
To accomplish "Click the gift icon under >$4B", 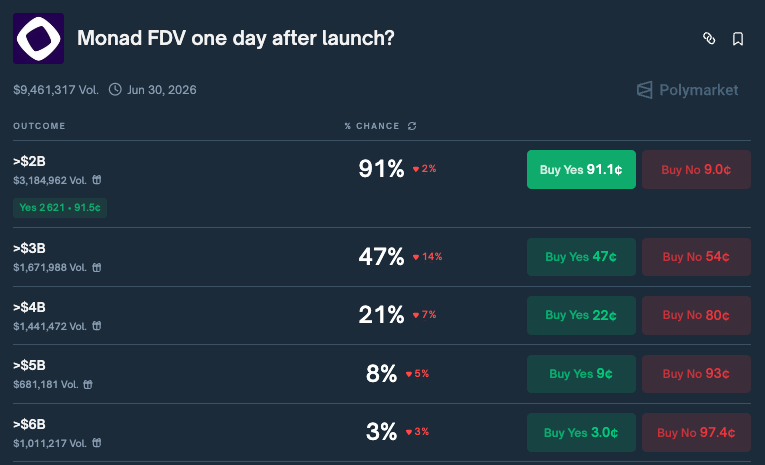I will tap(96, 327).
